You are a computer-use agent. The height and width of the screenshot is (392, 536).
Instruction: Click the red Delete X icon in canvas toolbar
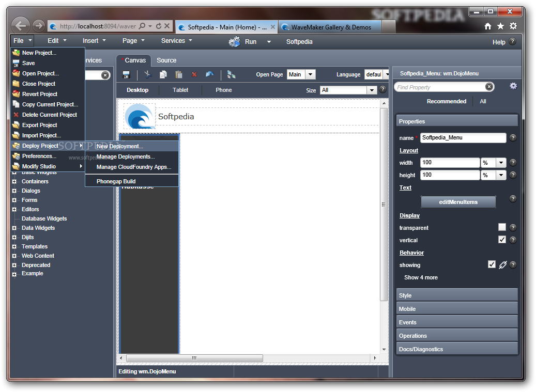[194, 74]
